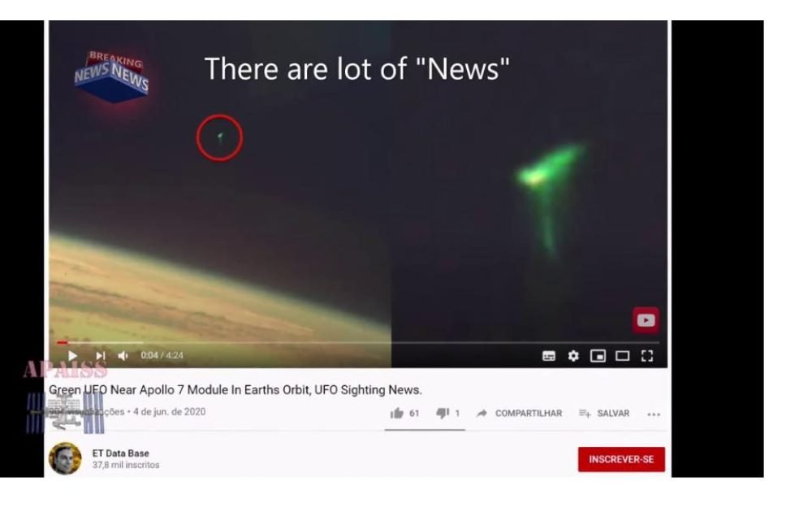Viewport: 812px width, 508px height.
Task: Enable theater mode view
Action: [x=622, y=356]
